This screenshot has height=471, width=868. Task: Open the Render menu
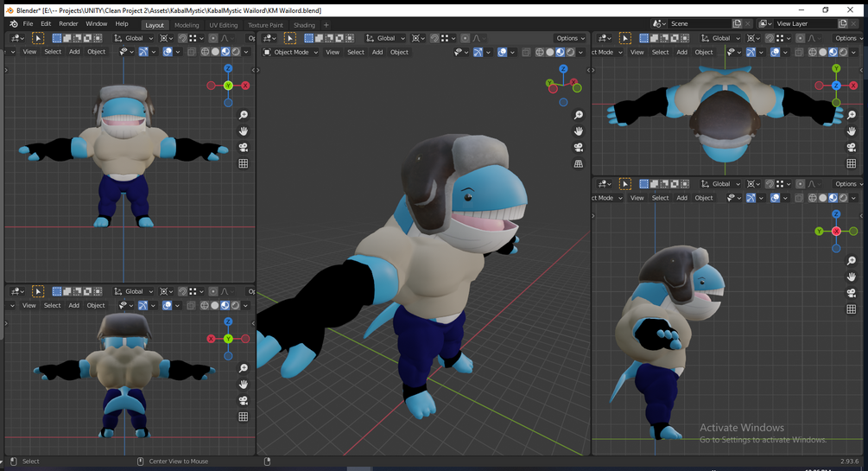(x=68, y=24)
